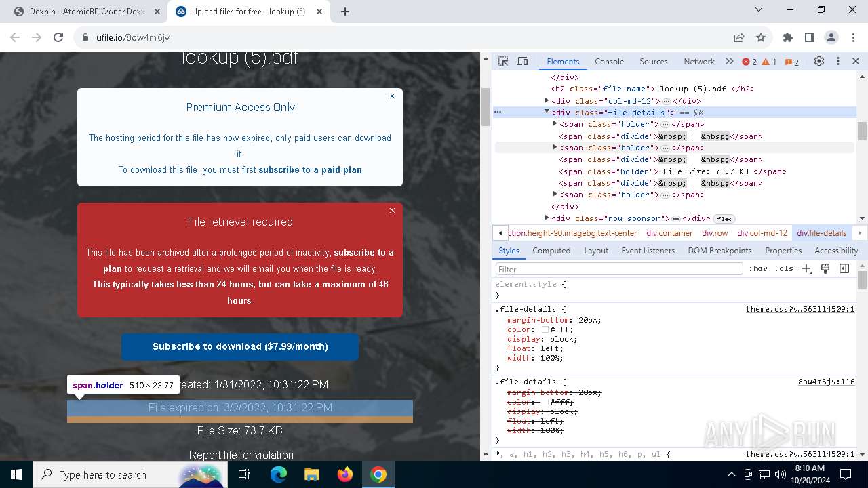Select the Layout tab
868x488 pixels.
(x=596, y=250)
